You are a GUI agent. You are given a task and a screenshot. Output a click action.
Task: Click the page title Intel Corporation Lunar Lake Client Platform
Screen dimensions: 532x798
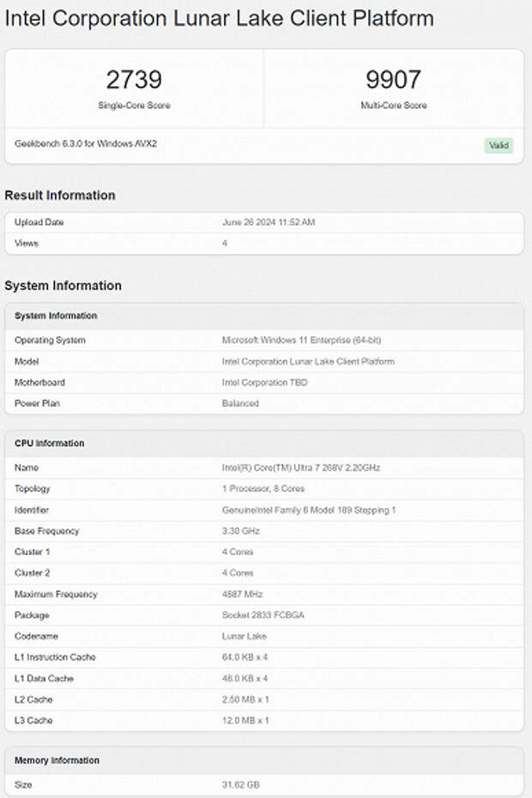click(x=220, y=19)
